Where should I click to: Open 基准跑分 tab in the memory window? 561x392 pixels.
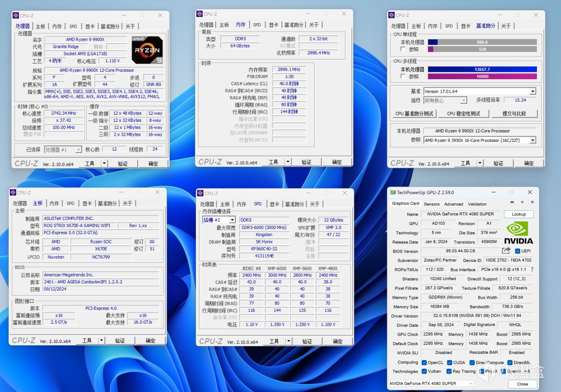click(294, 25)
